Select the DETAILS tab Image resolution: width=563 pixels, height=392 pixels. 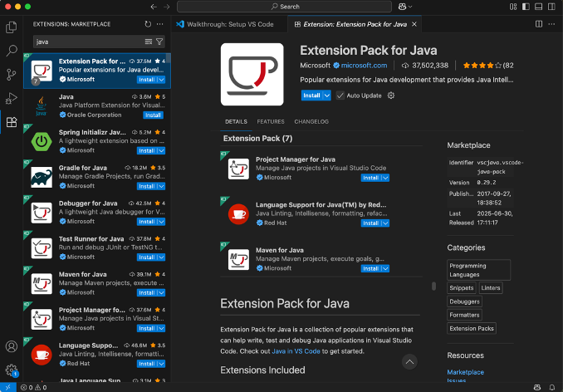pyautogui.click(x=236, y=122)
